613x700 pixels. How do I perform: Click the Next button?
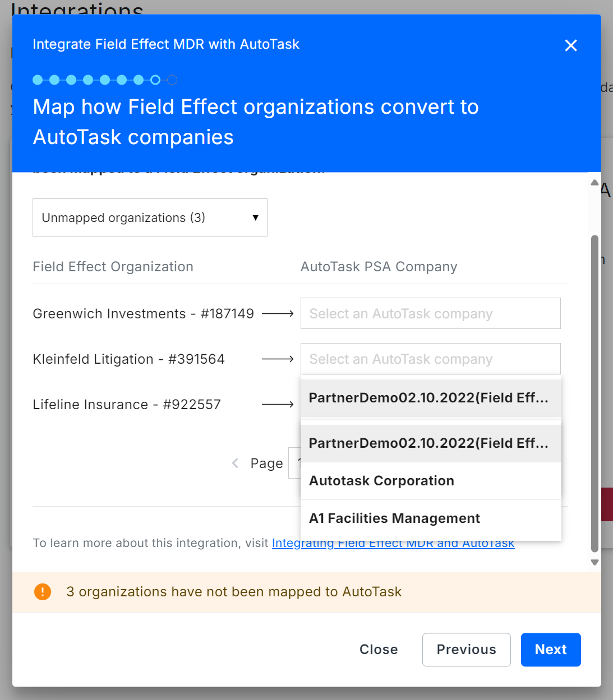click(x=551, y=650)
